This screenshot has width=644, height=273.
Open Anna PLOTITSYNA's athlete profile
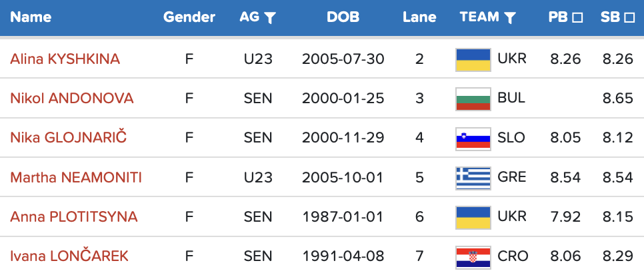pyautogui.click(x=74, y=216)
